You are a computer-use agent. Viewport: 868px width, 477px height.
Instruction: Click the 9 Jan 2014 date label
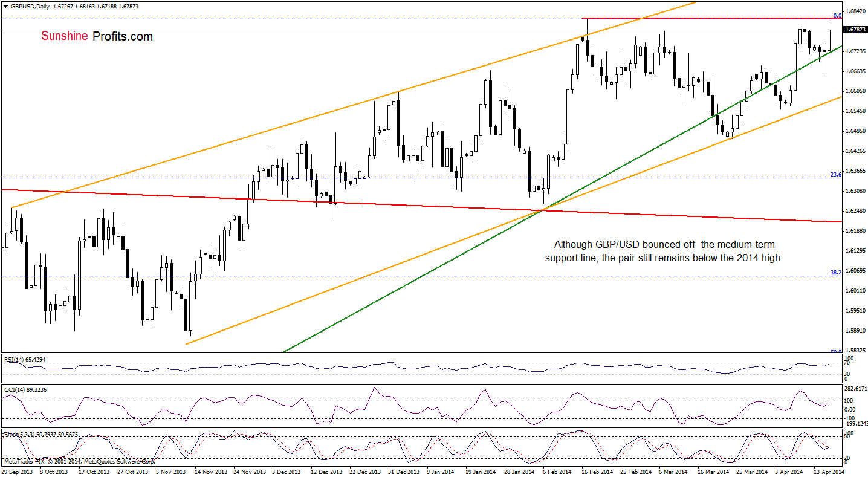[x=441, y=471]
